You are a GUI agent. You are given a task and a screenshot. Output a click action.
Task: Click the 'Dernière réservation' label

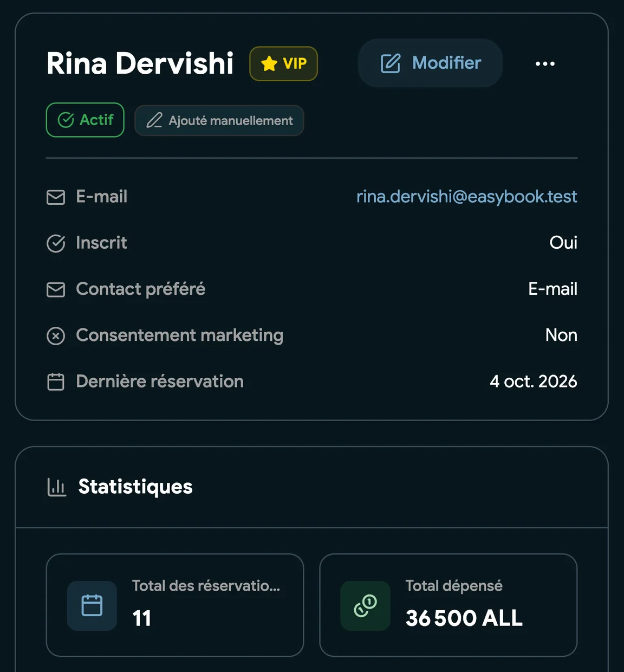pyautogui.click(x=160, y=382)
